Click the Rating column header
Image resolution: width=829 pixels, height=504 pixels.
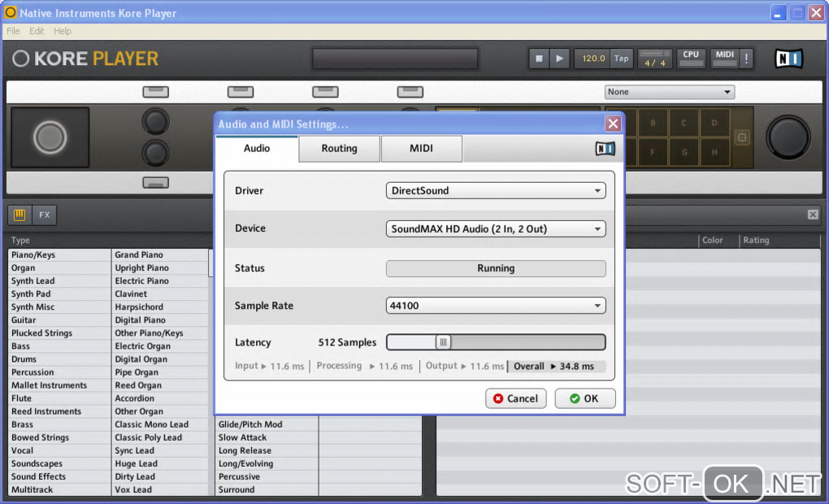756,240
